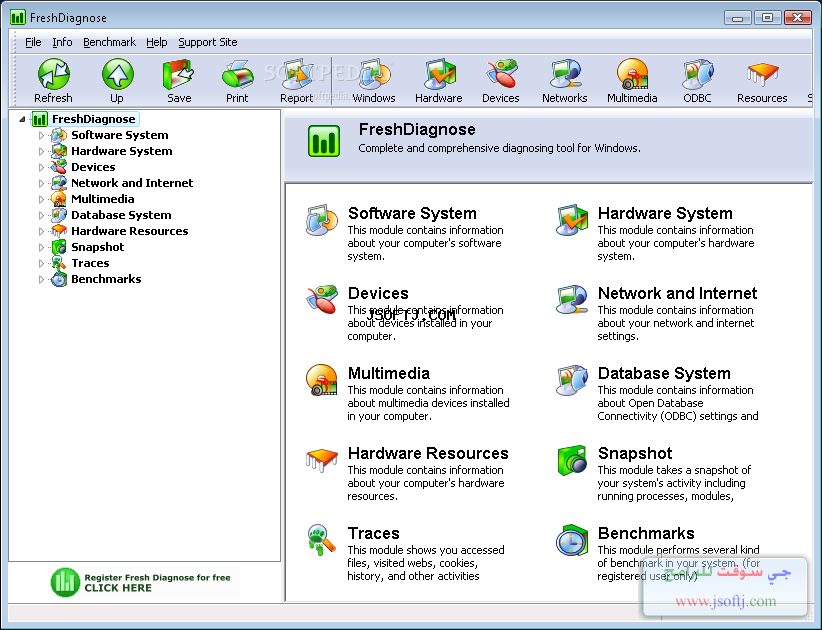Open the Hardware System heading link
The image size is (822, 630).
coord(665,213)
